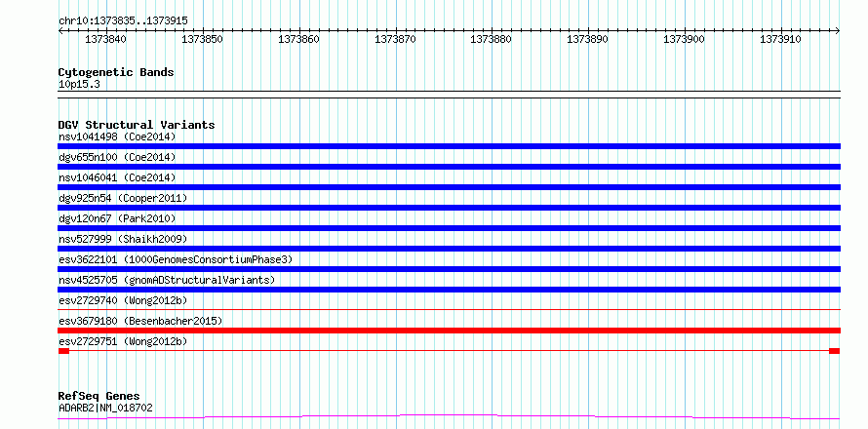The image size is (868, 429).
Task: Click ruler position 1373880
Action: coord(491,39)
